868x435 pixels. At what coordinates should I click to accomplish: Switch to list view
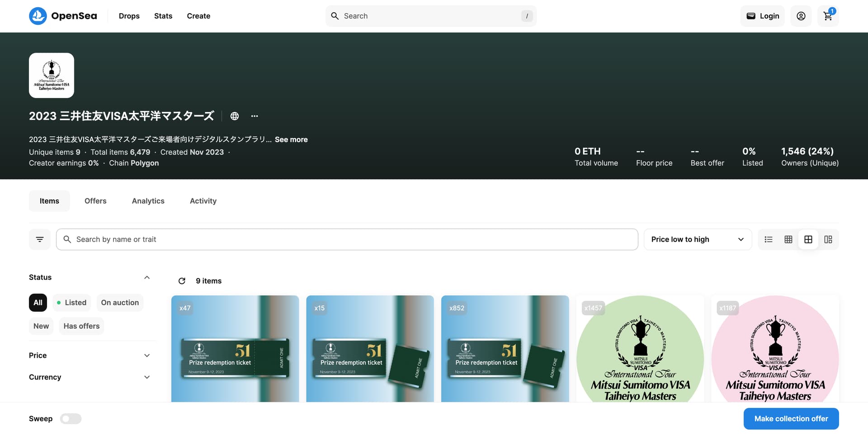(769, 239)
